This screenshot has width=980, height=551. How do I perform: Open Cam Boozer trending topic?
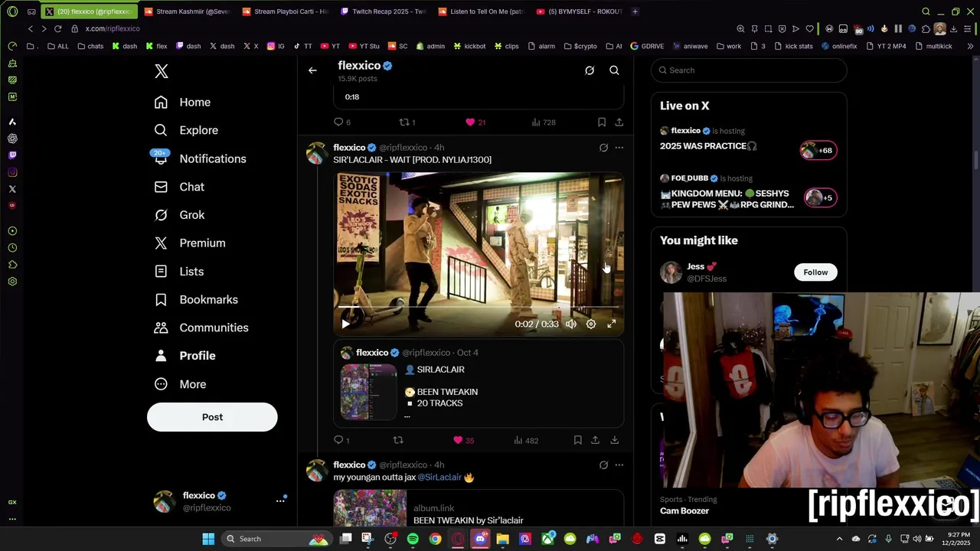click(x=684, y=511)
